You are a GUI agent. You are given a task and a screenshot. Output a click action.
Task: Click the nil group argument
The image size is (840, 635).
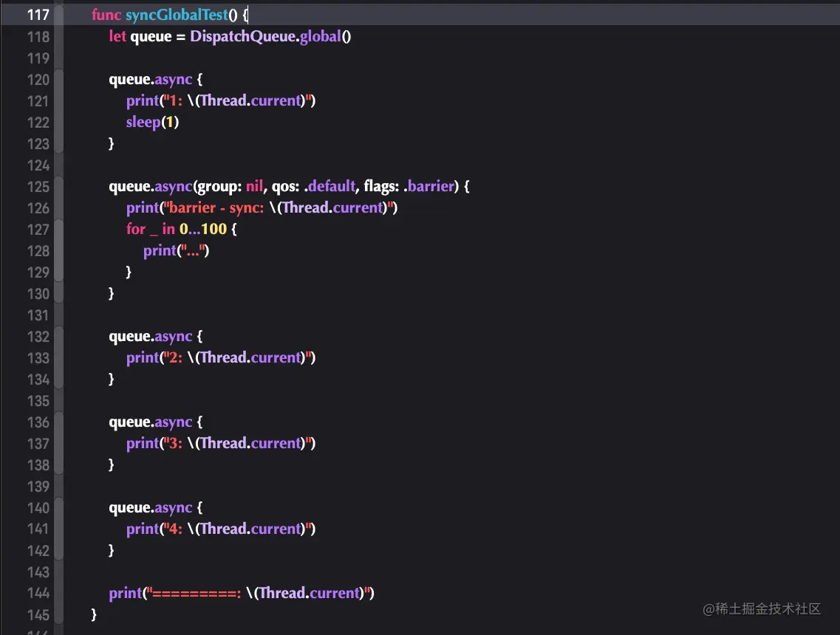tap(254, 186)
